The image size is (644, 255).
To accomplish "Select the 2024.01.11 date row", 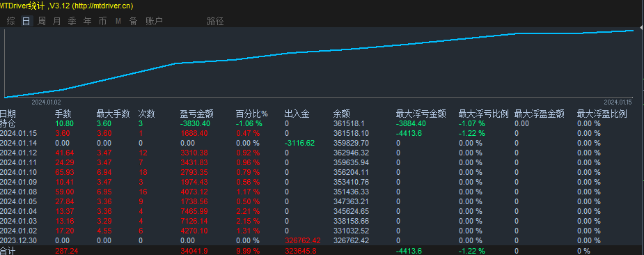I will click(x=19, y=162).
